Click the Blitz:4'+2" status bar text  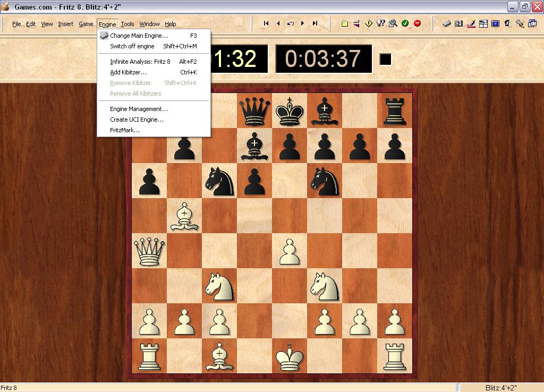pos(501,388)
